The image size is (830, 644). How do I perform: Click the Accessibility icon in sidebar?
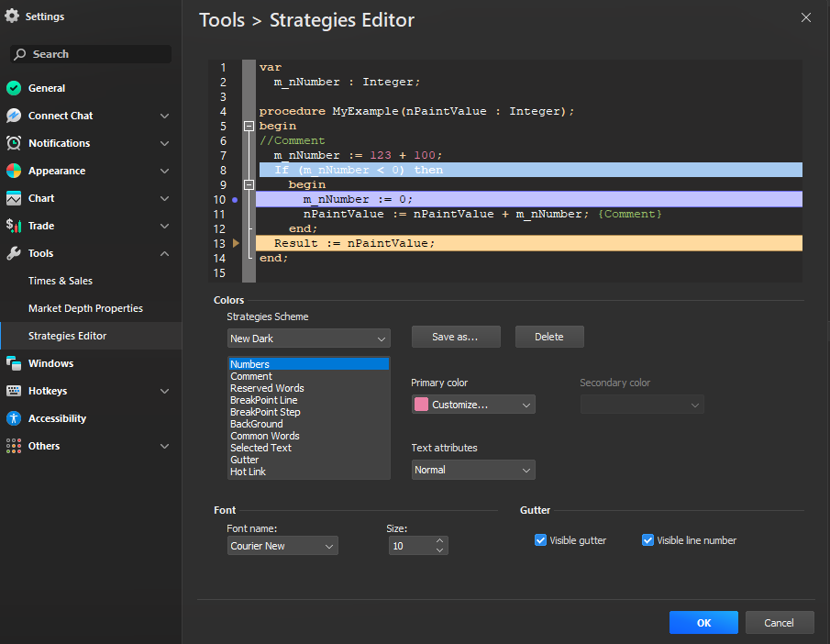(x=13, y=418)
